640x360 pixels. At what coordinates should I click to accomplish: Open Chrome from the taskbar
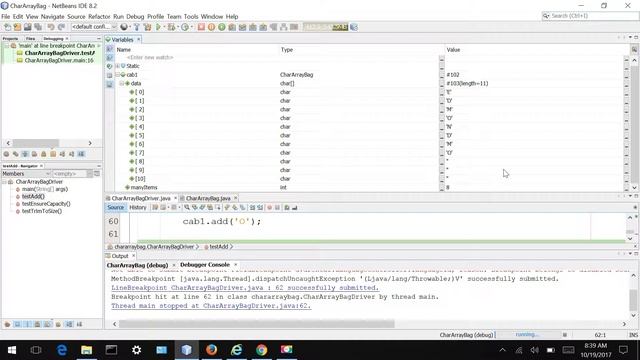click(x=262, y=350)
